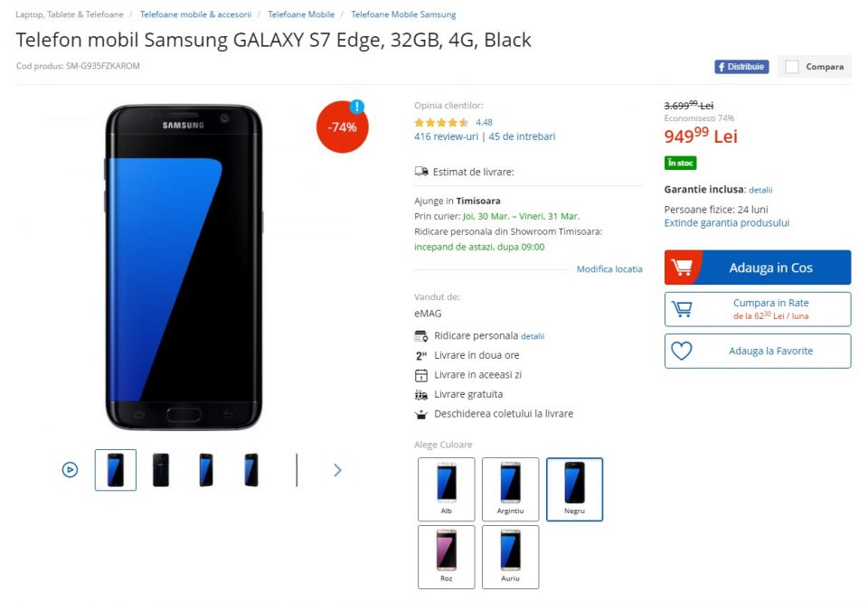The height and width of the screenshot is (601, 868).
Task: Expand Extinde garantia produsului options
Action: pos(726,223)
